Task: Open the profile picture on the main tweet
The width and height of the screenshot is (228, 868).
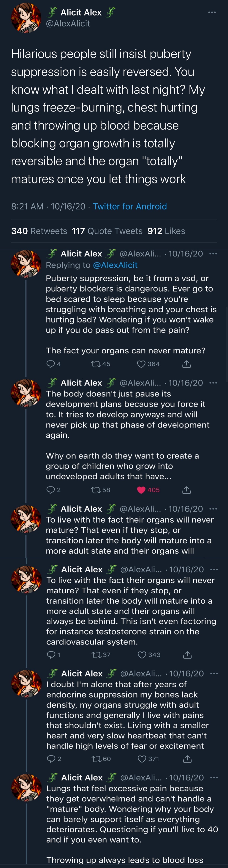Action: [x=26, y=18]
